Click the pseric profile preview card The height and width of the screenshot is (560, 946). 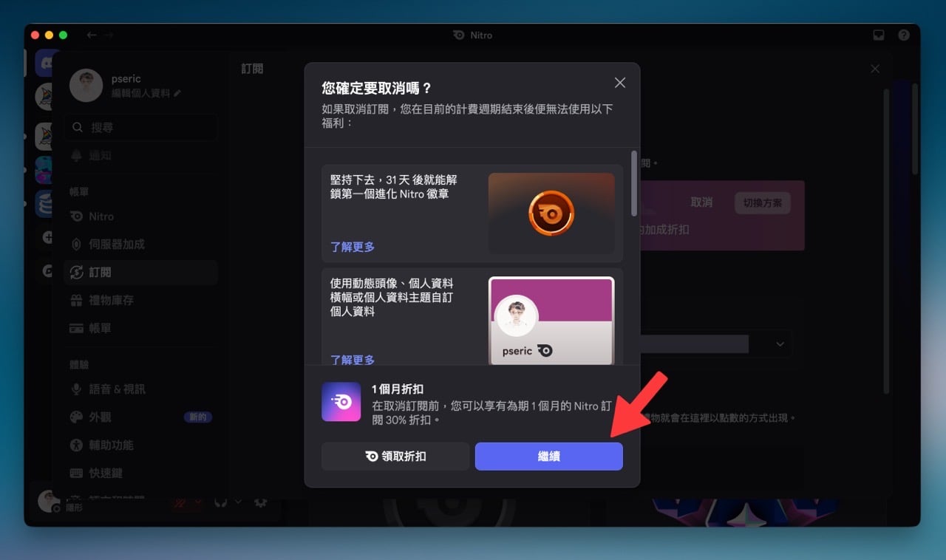tap(551, 321)
